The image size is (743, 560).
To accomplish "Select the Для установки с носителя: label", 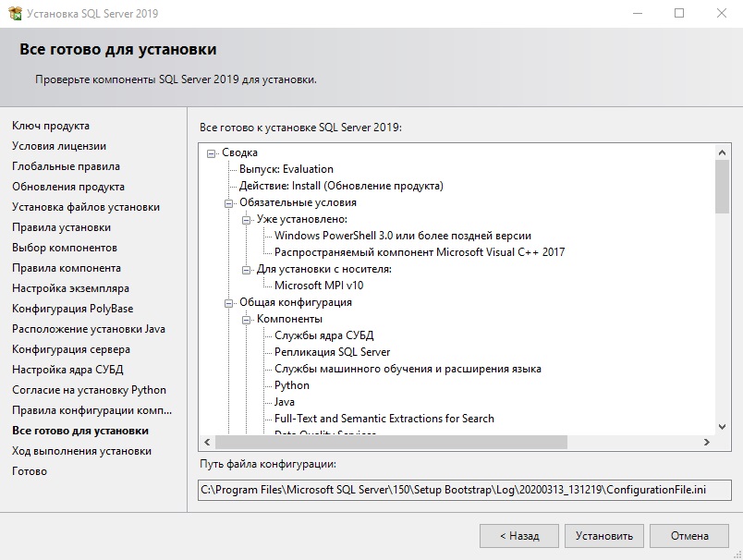I will (324, 269).
